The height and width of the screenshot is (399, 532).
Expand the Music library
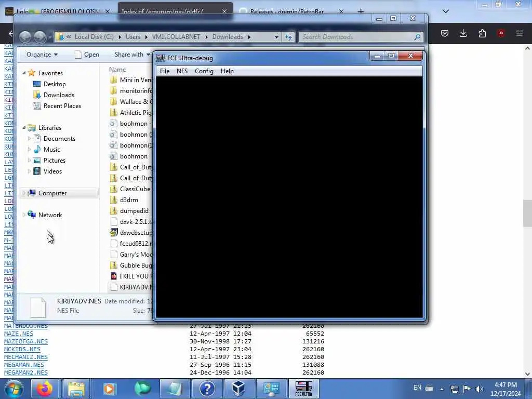click(x=29, y=149)
